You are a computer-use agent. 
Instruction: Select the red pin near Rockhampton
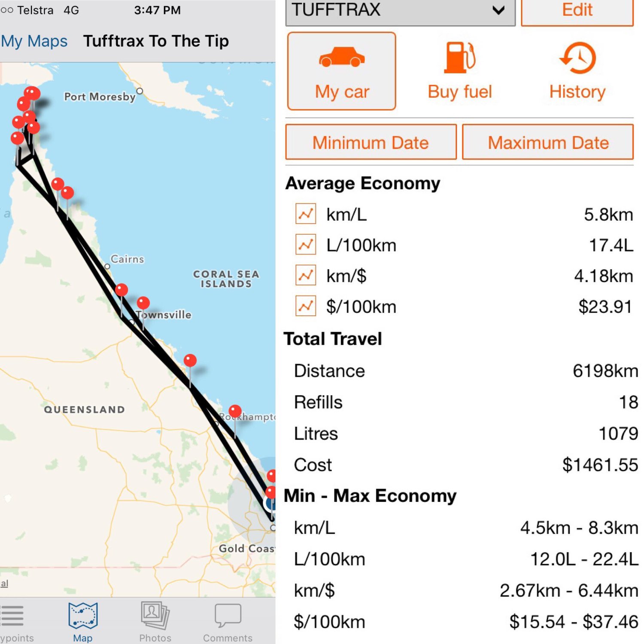point(235,411)
